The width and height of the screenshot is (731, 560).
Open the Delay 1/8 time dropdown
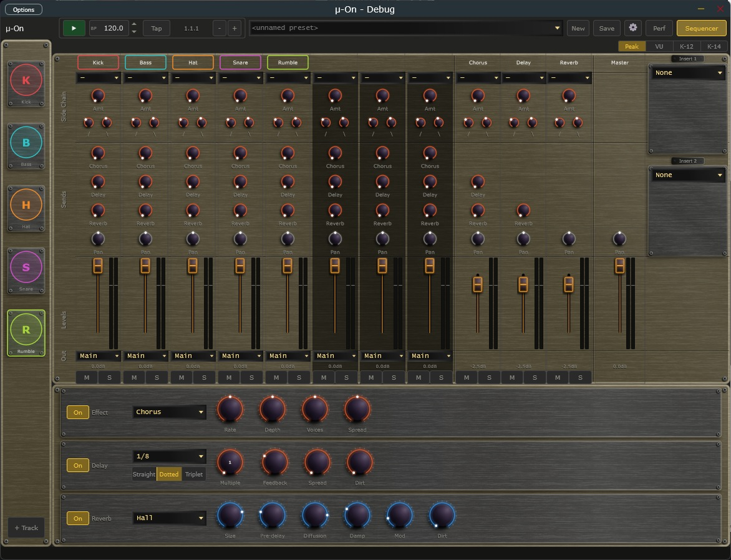(x=169, y=456)
